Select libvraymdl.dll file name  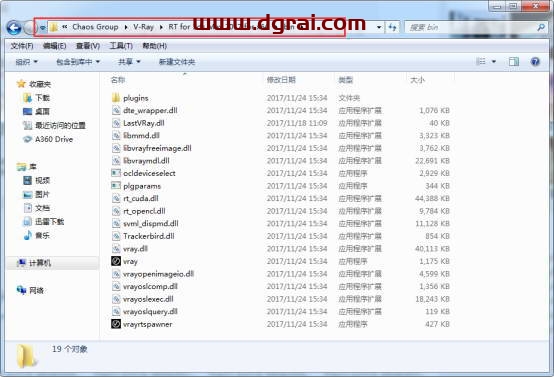coord(146,161)
